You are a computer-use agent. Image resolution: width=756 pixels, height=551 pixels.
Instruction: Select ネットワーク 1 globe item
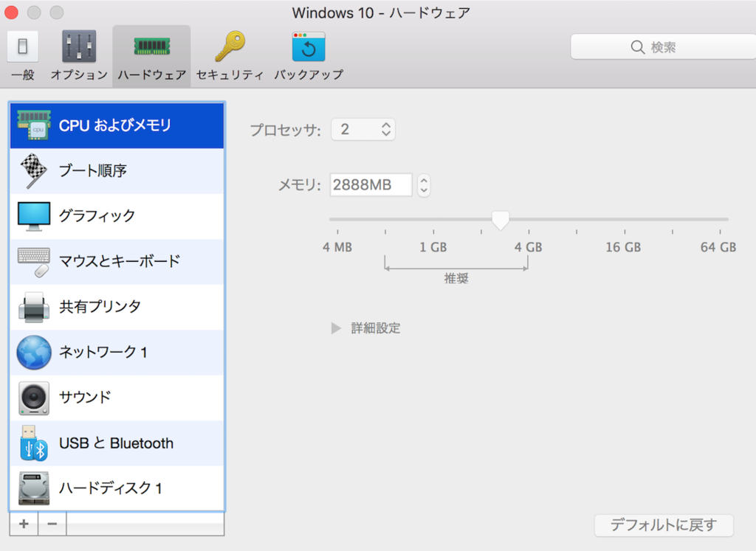pos(117,352)
